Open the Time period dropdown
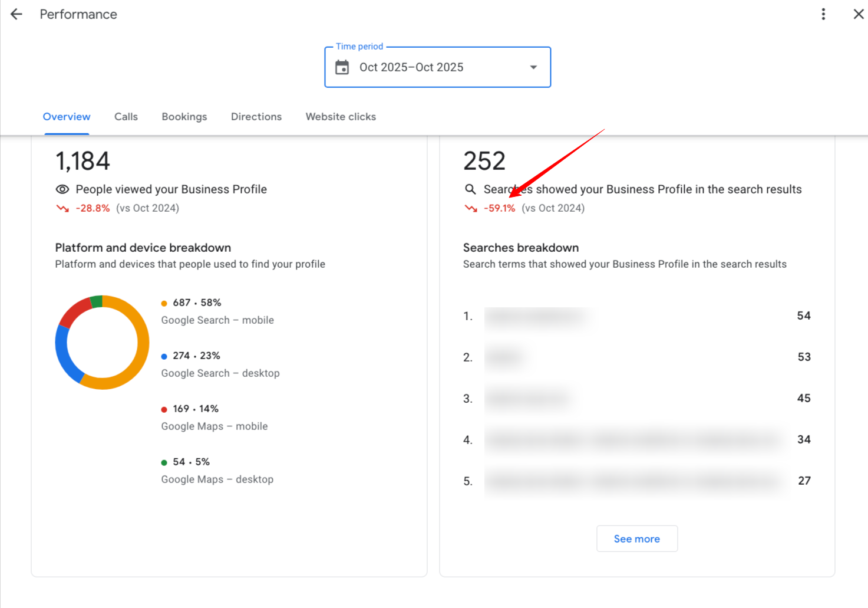This screenshot has width=868, height=608. click(x=437, y=67)
